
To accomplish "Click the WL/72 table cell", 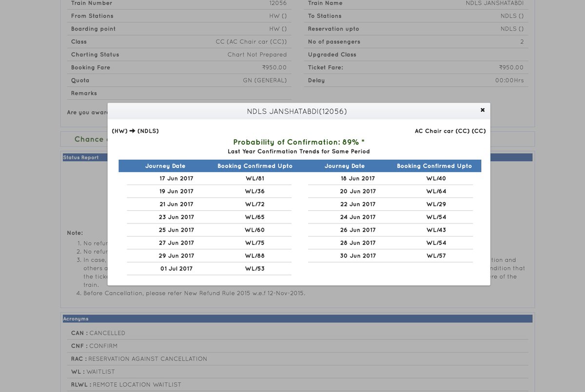I will point(255,204).
